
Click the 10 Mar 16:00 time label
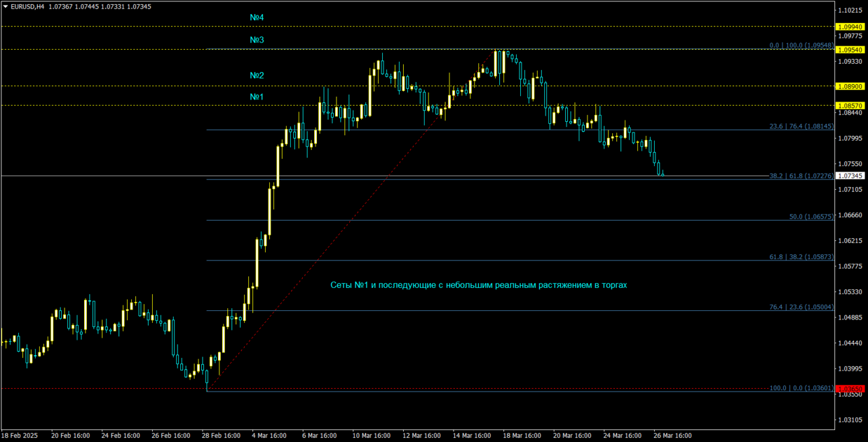point(371,436)
